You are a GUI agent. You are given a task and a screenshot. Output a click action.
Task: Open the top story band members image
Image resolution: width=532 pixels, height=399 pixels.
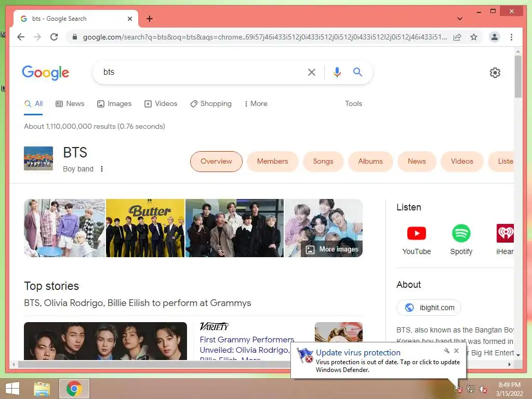(105, 341)
